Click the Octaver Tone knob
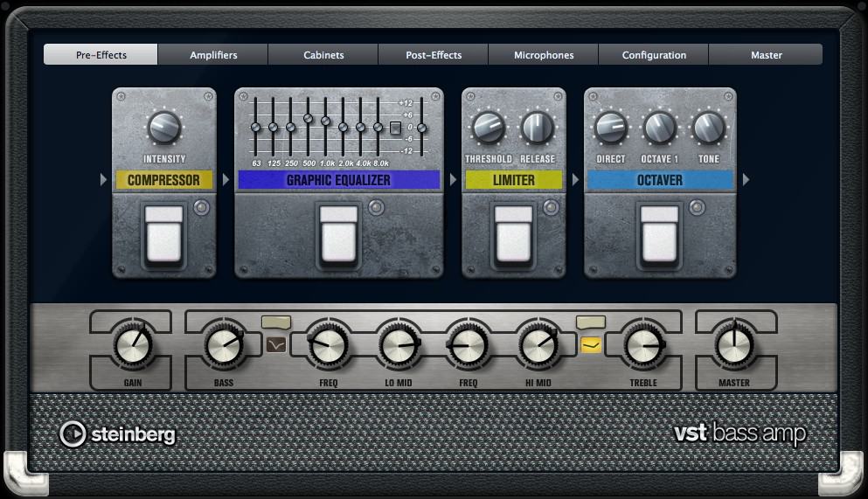868x499 pixels. coord(709,128)
